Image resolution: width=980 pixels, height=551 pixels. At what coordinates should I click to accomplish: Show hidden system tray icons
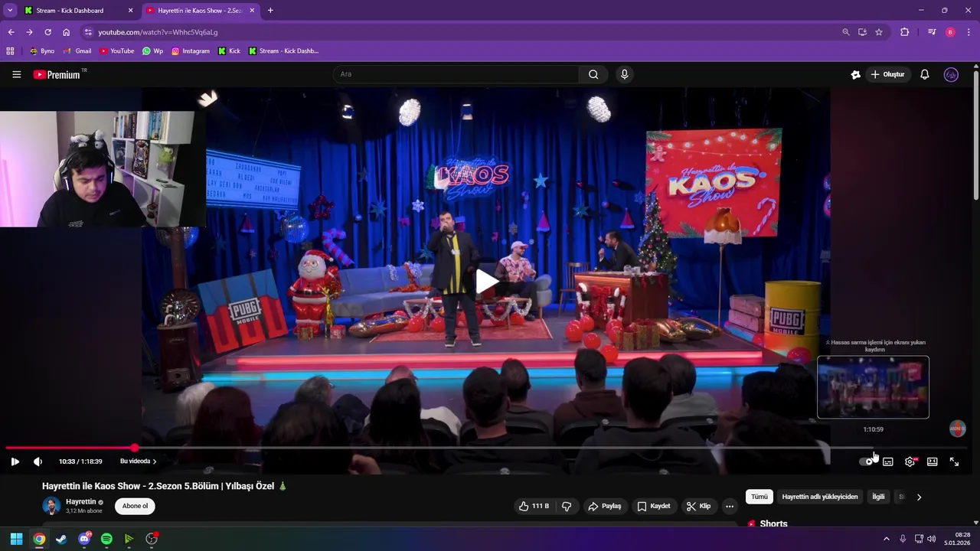point(887,539)
